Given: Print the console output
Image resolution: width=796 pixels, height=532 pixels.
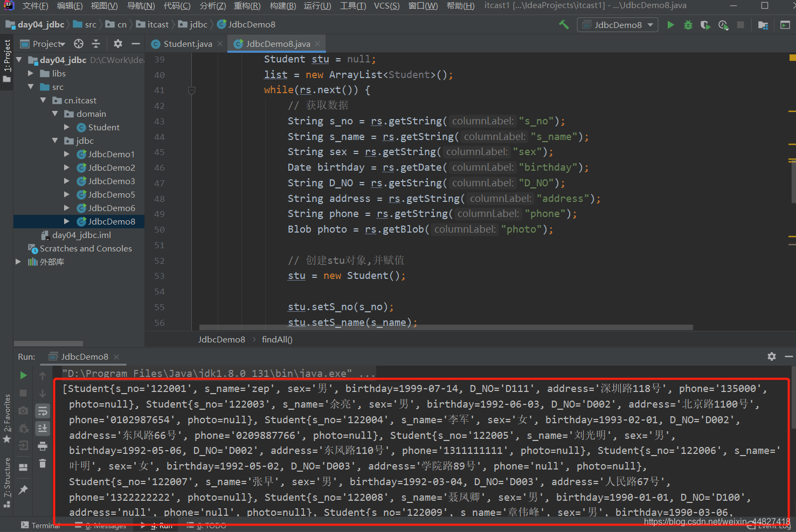Looking at the screenshot, I should tap(43, 446).
